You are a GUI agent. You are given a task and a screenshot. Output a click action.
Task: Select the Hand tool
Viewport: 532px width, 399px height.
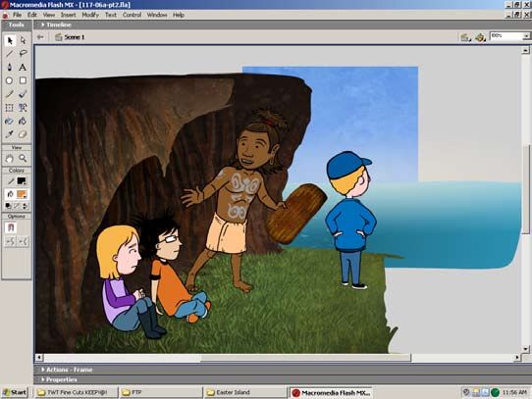click(x=10, y=158)
